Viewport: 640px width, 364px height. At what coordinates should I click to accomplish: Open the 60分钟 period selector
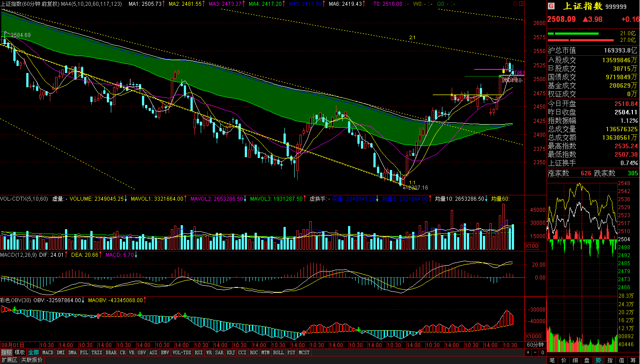pyautogui.click(x=535, y=345)
